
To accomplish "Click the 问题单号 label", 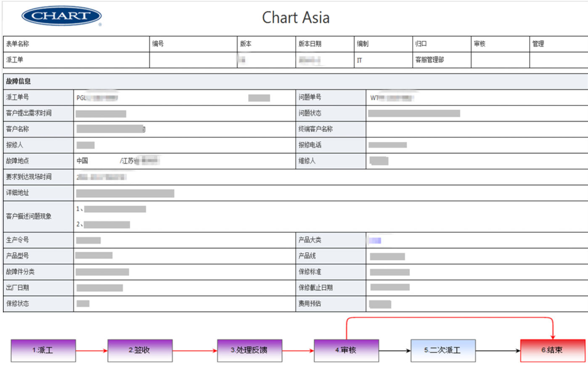I will [310, 97].
